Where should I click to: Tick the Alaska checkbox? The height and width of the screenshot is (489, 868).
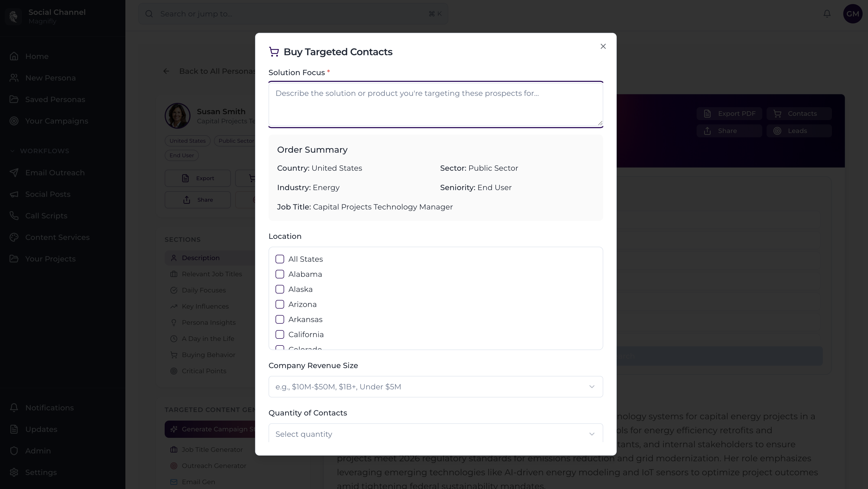pyautogui.click(x=280, y=289)
